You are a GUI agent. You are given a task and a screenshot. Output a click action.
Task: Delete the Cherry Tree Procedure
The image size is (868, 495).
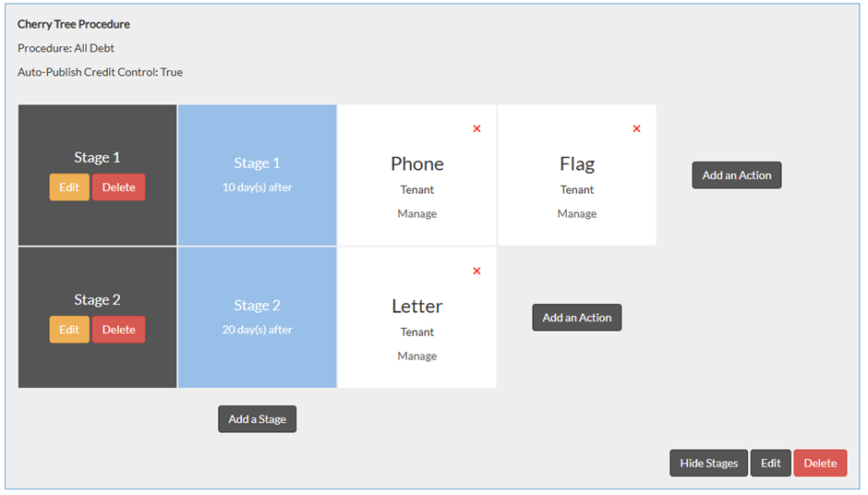tap(820, 464)
